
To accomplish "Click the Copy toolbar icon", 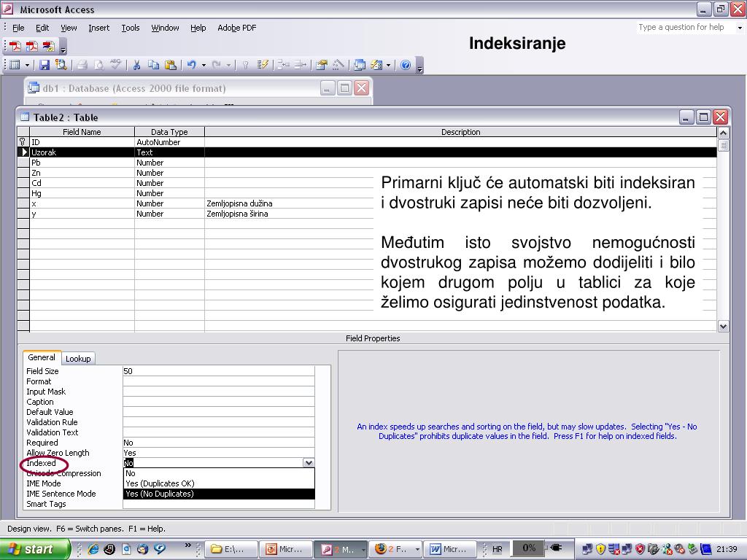I will pyautogui.click(x=153, y=65).
